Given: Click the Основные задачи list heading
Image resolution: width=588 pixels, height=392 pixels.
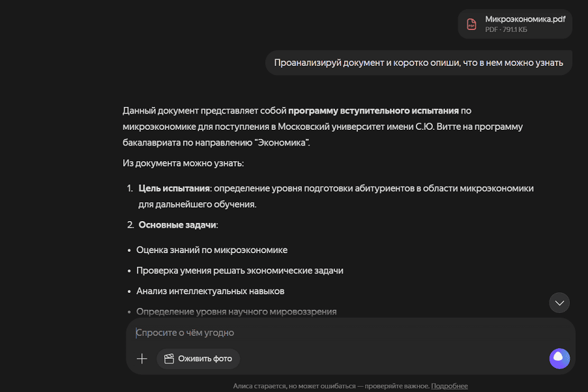Looking at the screenshot, I should click(177, 225).
